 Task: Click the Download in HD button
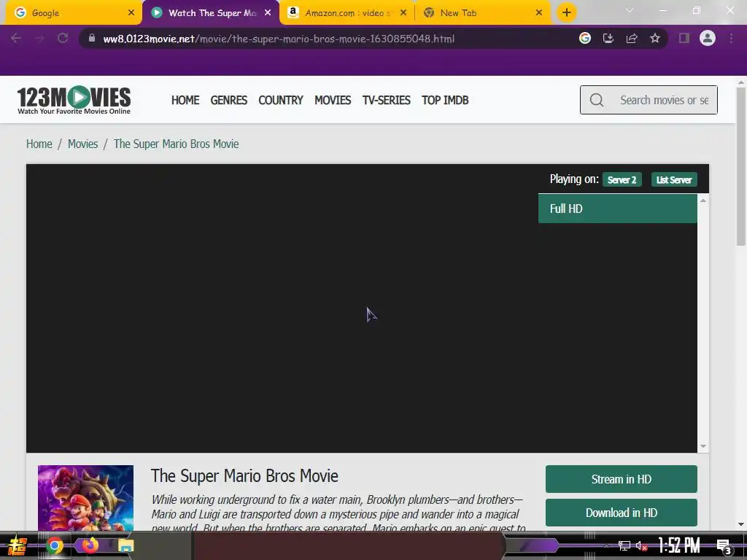click(622, 513)
